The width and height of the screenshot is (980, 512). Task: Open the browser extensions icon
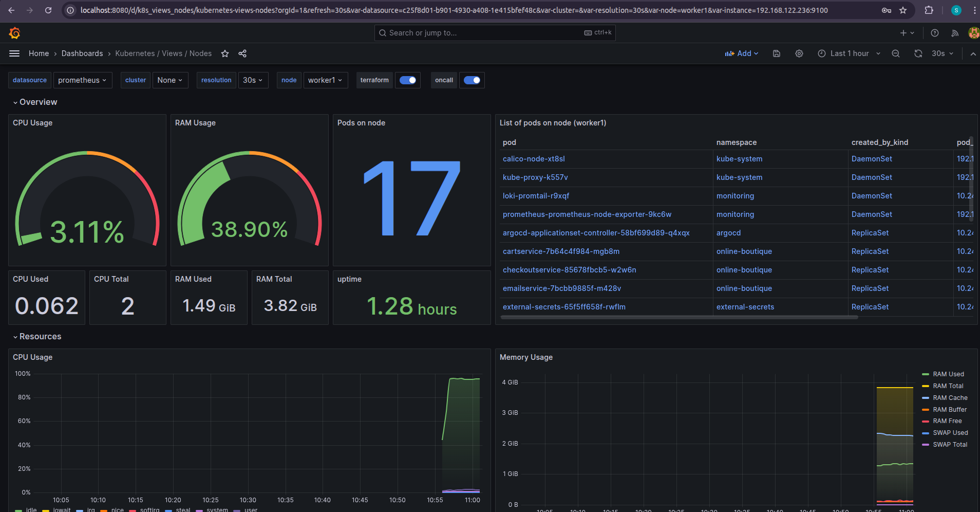click(x=929, y=10)
